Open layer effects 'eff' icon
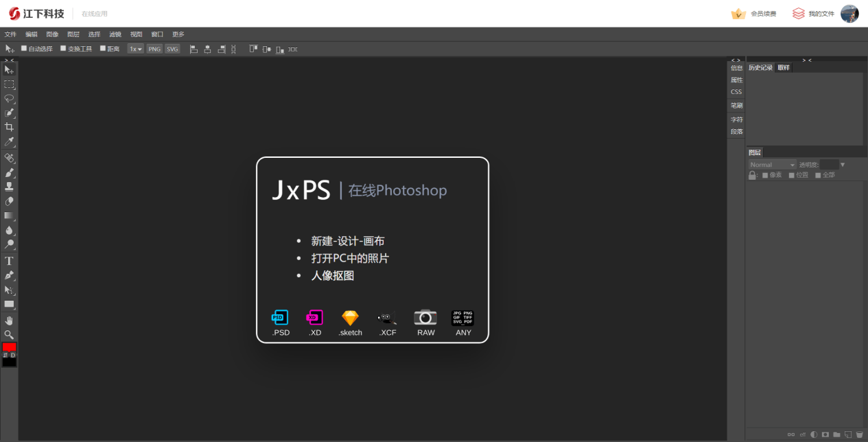This screenshot has width=868, height=442. pos(803,434)
